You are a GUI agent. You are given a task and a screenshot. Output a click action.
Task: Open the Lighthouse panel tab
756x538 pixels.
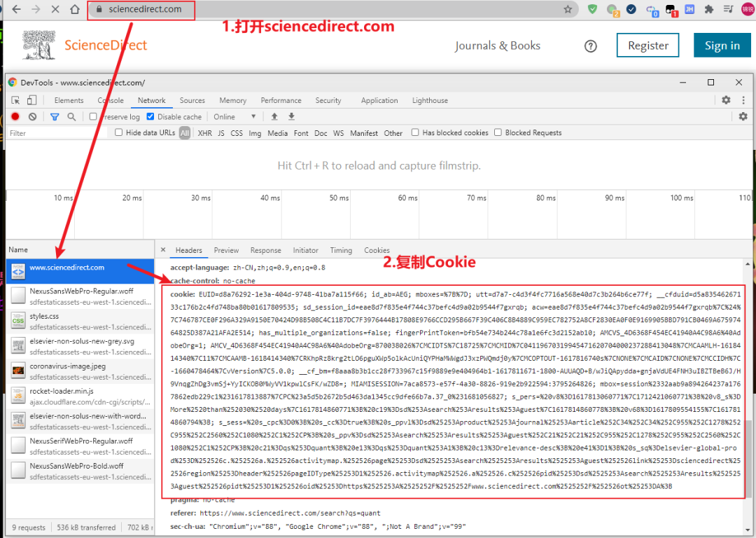430,100
